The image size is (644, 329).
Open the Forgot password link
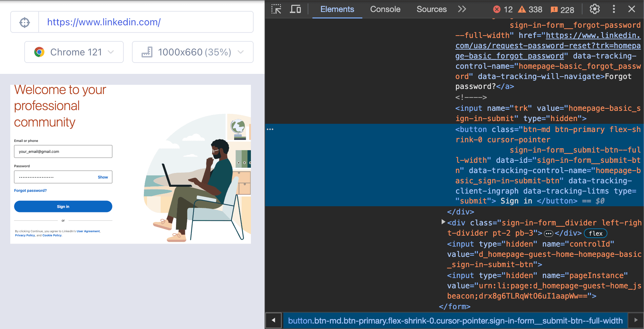(30, 190)
